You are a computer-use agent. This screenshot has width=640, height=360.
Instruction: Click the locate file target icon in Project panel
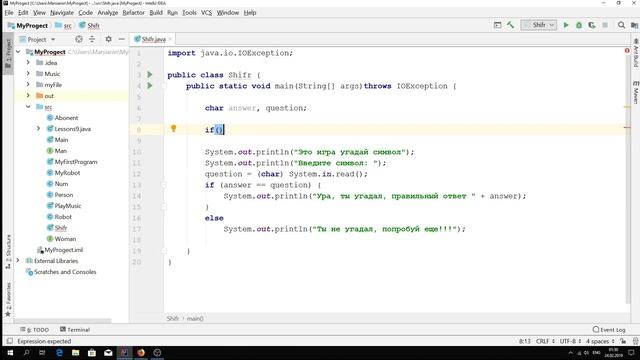[x=79, y=39]
